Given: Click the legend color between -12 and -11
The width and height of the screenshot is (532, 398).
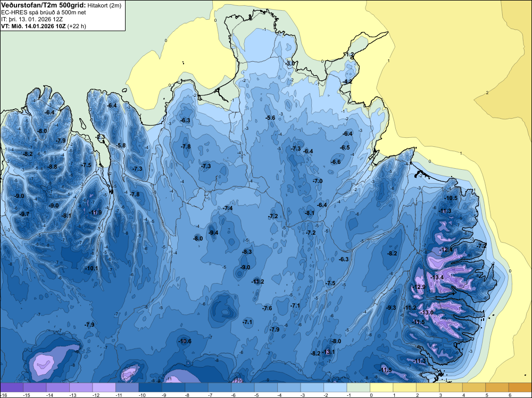Looking at the screenshot, I should [x=104, y=387].
